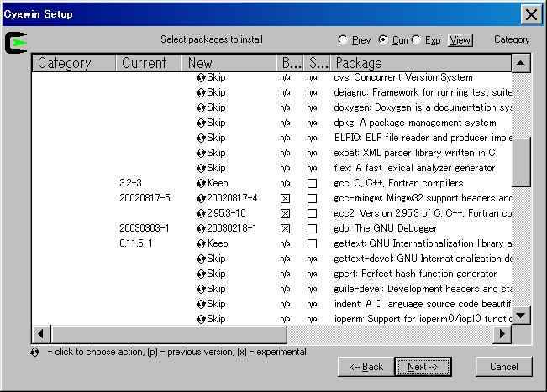Cycle action icon for dpkg package
This screenshot has height=392, width=547.
point(201,123)
